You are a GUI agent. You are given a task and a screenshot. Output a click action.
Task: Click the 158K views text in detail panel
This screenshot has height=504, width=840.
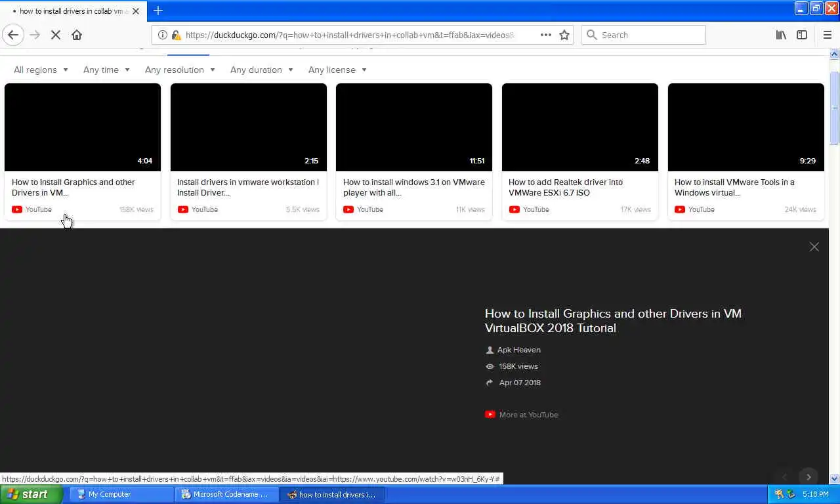[x=518, y=366]
